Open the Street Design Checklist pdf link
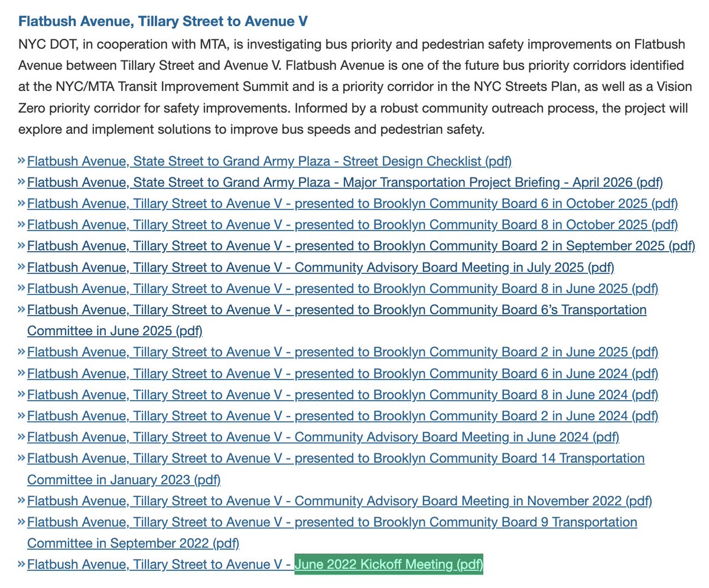This screenshot has height=588, width=709. click(x=269, y=161)
